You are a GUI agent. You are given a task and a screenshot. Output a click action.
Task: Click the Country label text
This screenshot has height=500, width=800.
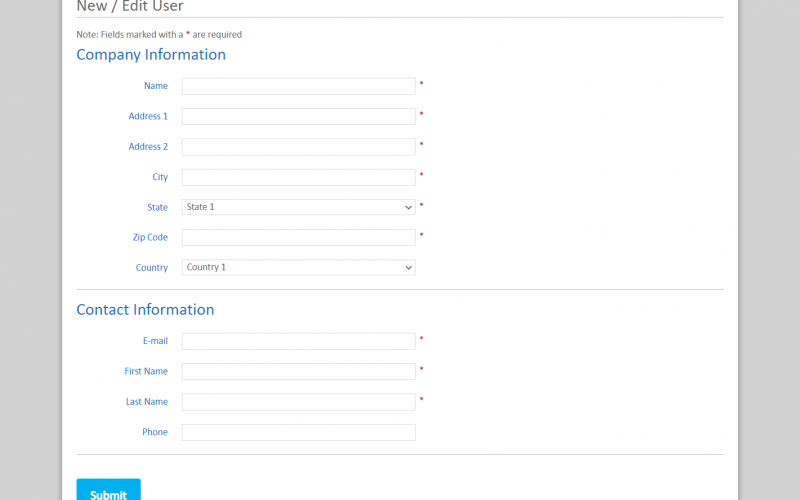152,268
